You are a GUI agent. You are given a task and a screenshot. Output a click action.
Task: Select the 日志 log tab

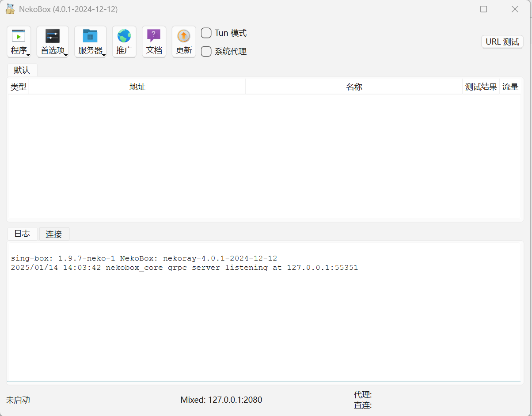(x=22, y=234)
